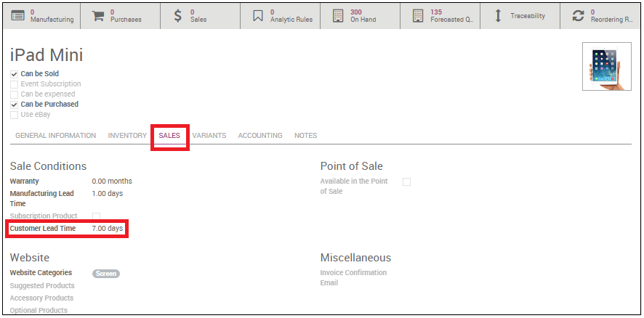Image resolution: width=644 pixels, height=318 pixels.
Task: Enable Available in the Point of Sale
Action: pyautogui.click(x=406, y=182)
